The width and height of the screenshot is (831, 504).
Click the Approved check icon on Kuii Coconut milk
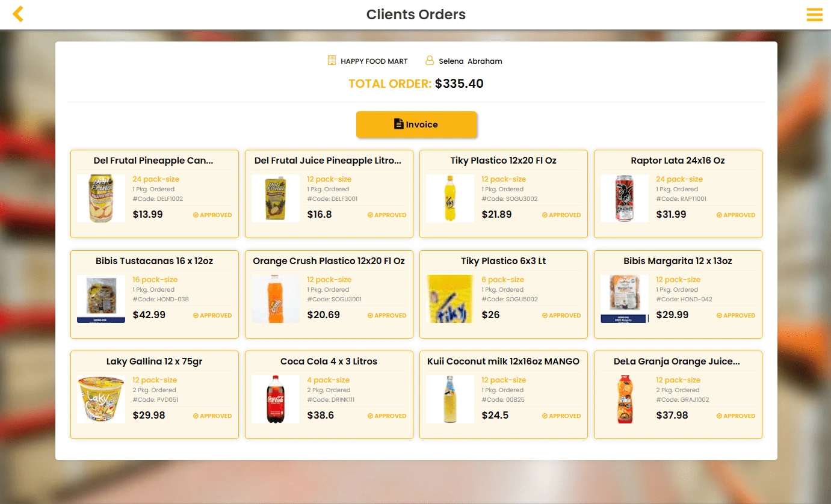[x=545, y=416]
